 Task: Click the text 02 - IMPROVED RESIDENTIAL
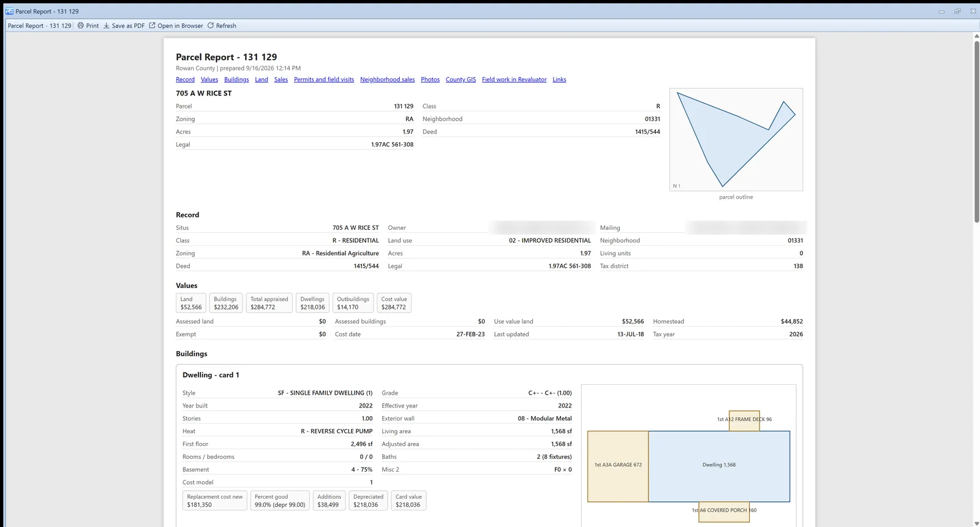point(550,240)
